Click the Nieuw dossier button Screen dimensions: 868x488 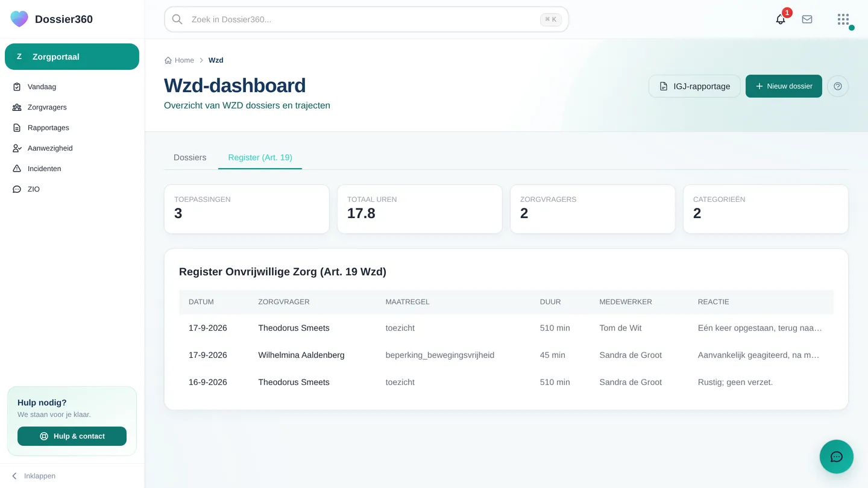784,86
